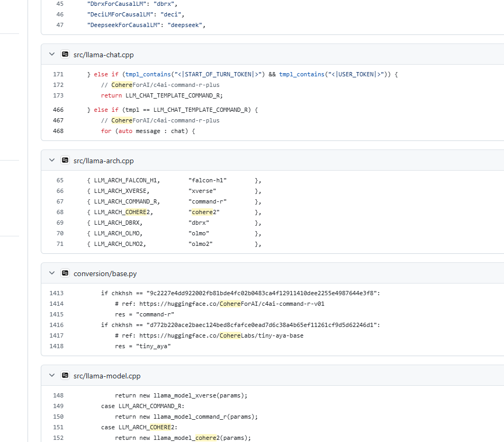Click the "olmo2" string on line 71
504x442 pixels.
[200, 244]
